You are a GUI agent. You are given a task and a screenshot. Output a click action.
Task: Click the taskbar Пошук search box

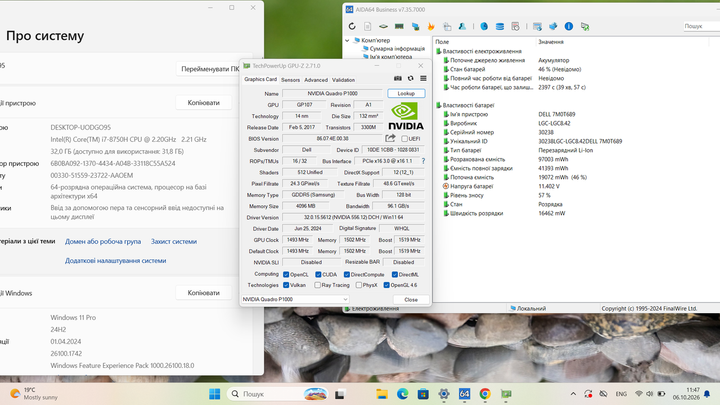pyautogui.click(x=278, y=394)
